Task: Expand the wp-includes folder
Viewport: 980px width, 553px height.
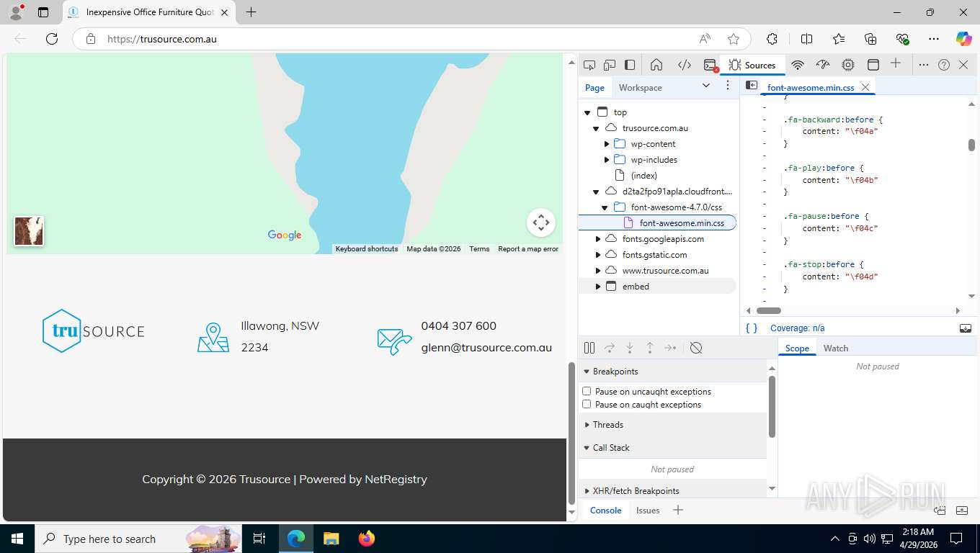Action: coord(607,160)
